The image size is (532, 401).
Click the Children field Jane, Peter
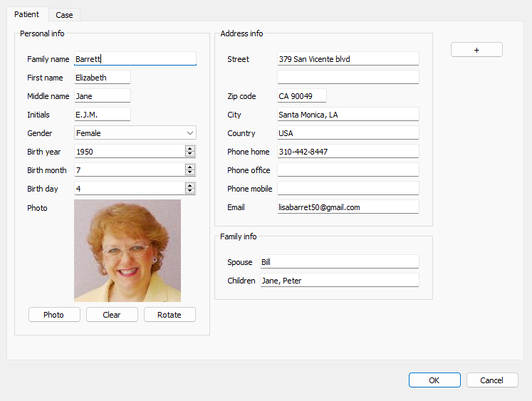[x=340, y=281]
